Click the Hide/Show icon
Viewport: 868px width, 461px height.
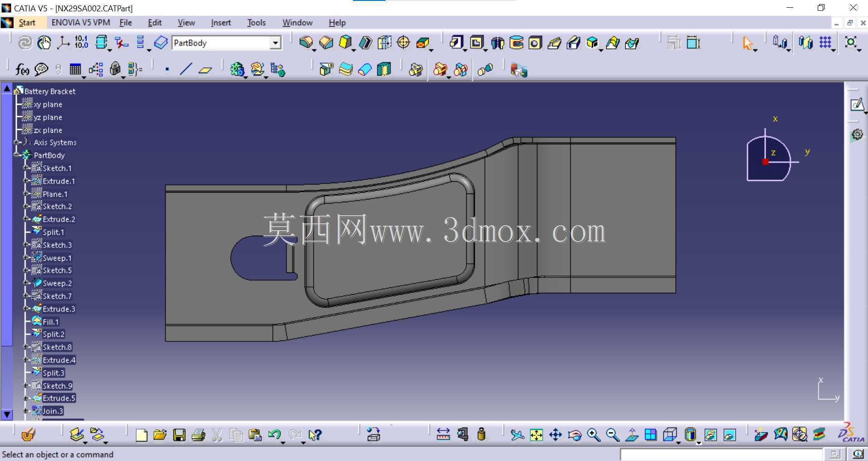[x=710, y=435]
